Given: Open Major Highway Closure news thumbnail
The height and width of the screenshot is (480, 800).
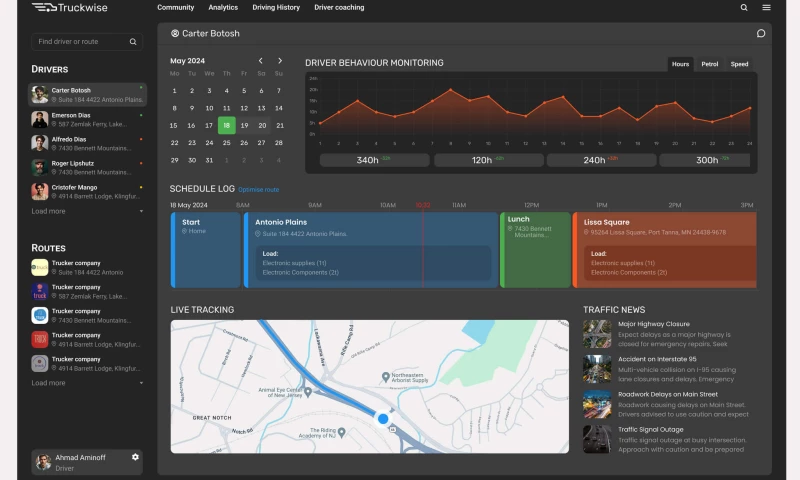Looking at the screenshot, I should tap(597, 334).
